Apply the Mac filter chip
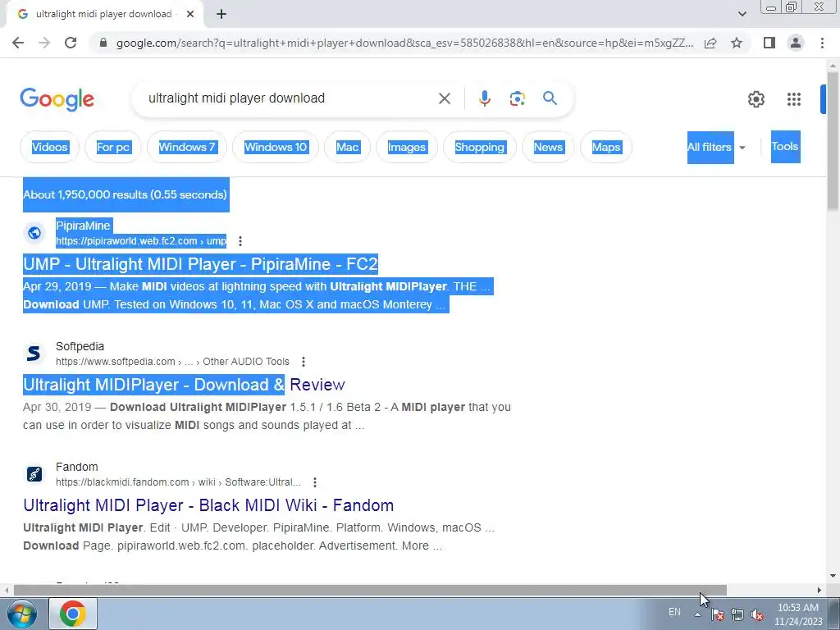 [347, 147]
